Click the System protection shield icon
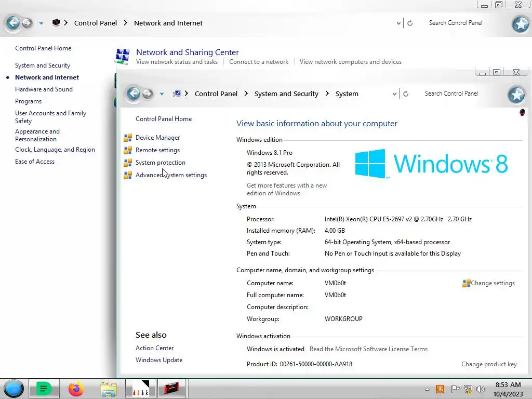Viewport: 532px width, 399px height. point(128,163)
